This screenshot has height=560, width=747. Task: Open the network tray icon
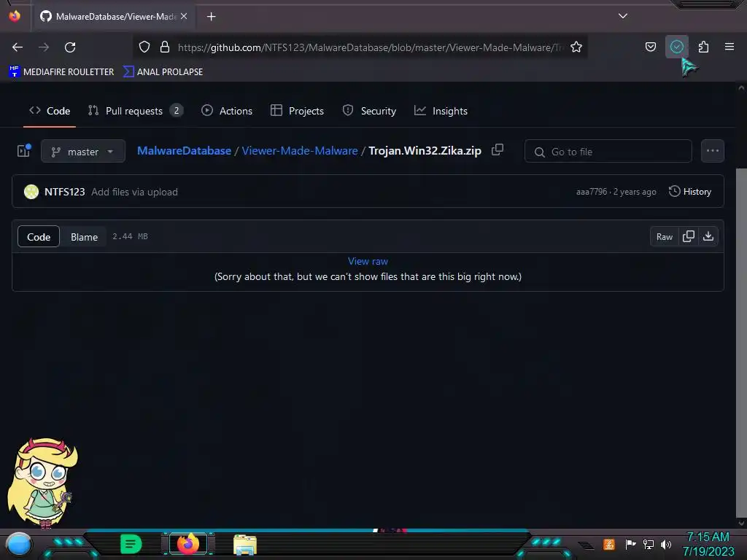[649, 544]
